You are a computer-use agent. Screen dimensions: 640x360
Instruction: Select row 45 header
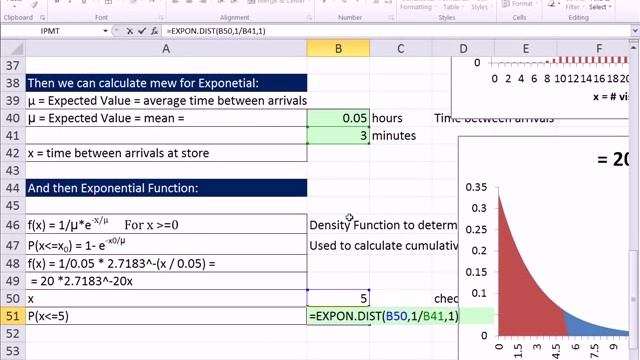coord(13,205)
